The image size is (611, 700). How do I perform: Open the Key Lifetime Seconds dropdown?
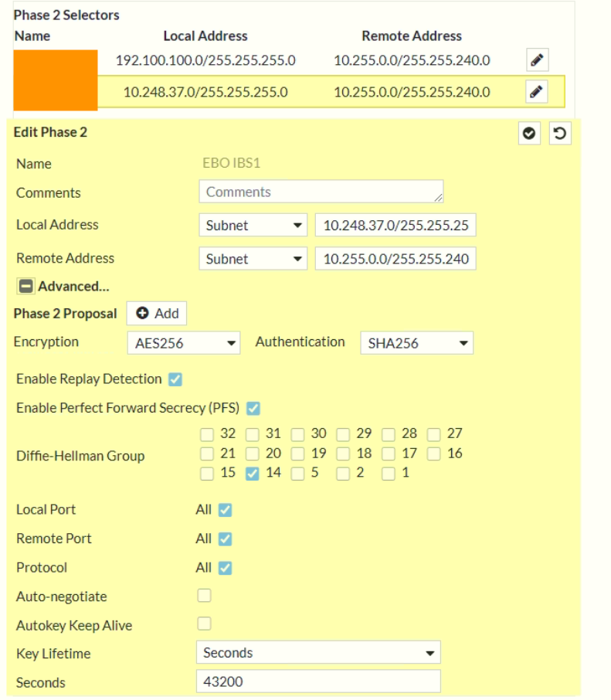click(x=318, y=652)
